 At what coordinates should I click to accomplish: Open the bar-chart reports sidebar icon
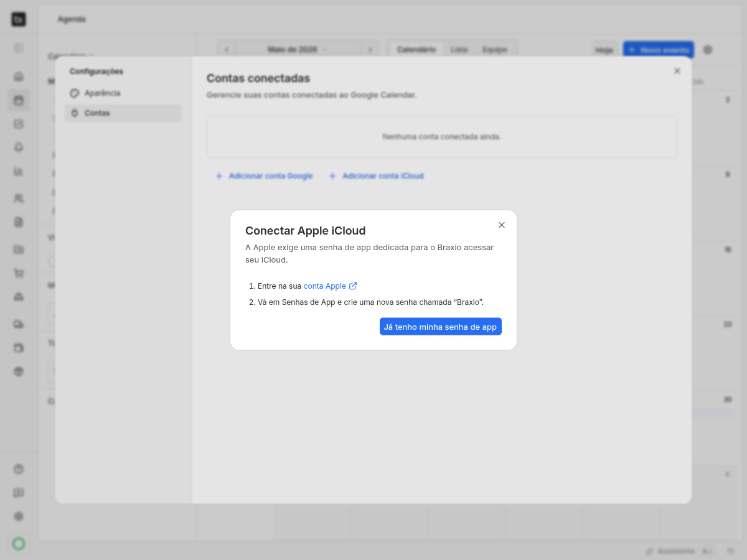pos(19,171)
